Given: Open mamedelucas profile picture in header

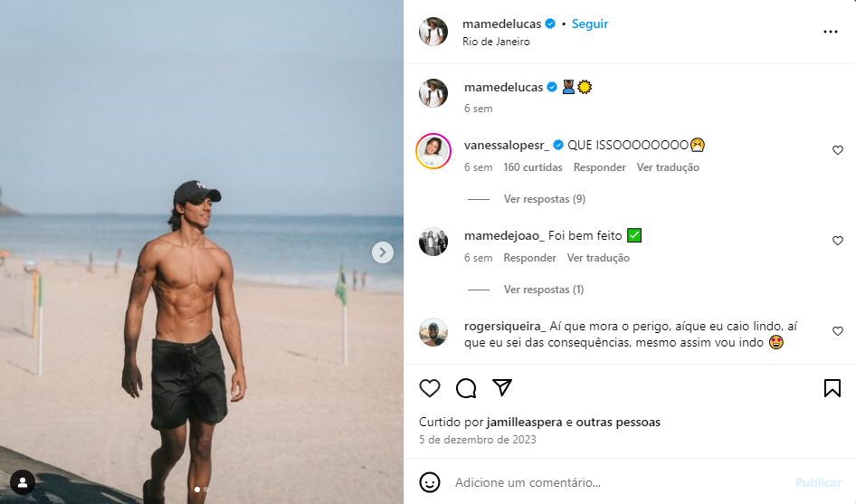Looking at the screenshot, I should click(x=433, y=32).
